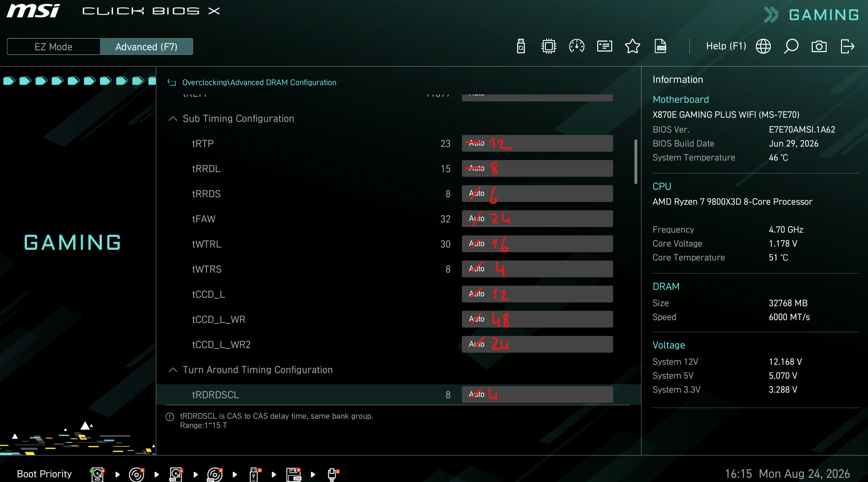The image size is (868, 482).
Task: Select the tRTP setting label
Action: (x=203, y=144)
